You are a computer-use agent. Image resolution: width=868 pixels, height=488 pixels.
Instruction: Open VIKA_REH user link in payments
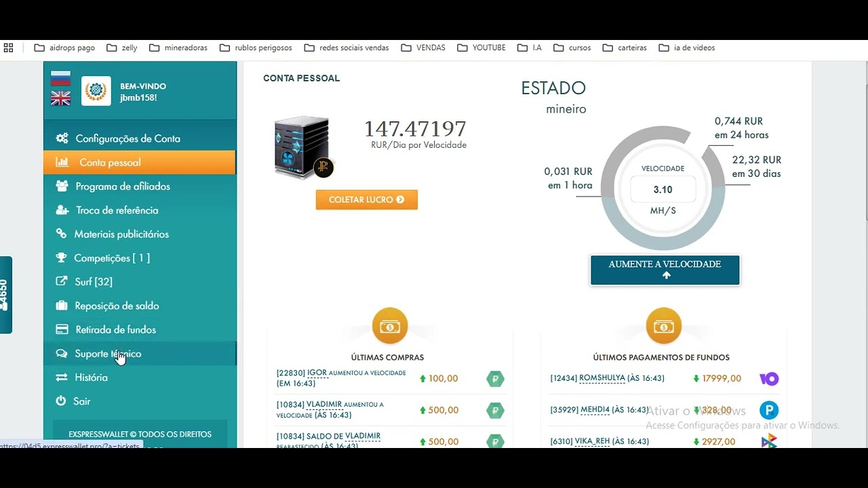click(x=593, y=441)
